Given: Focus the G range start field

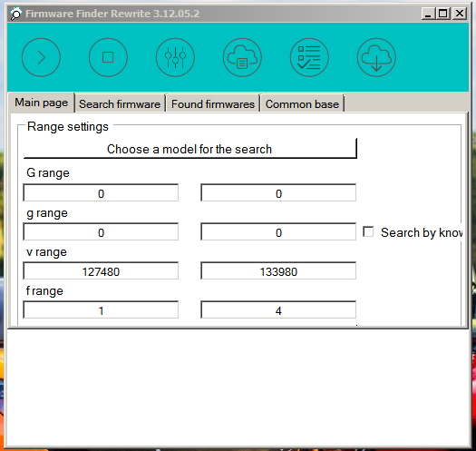Looking at the screenshot, I should point(101,193).
